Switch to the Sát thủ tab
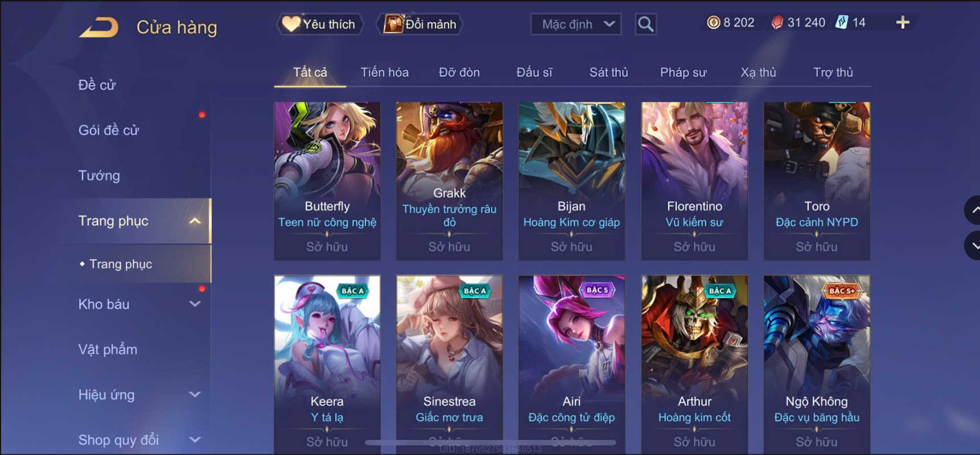The height and width of the screenshot is (455, 980). tap(608, 72)
